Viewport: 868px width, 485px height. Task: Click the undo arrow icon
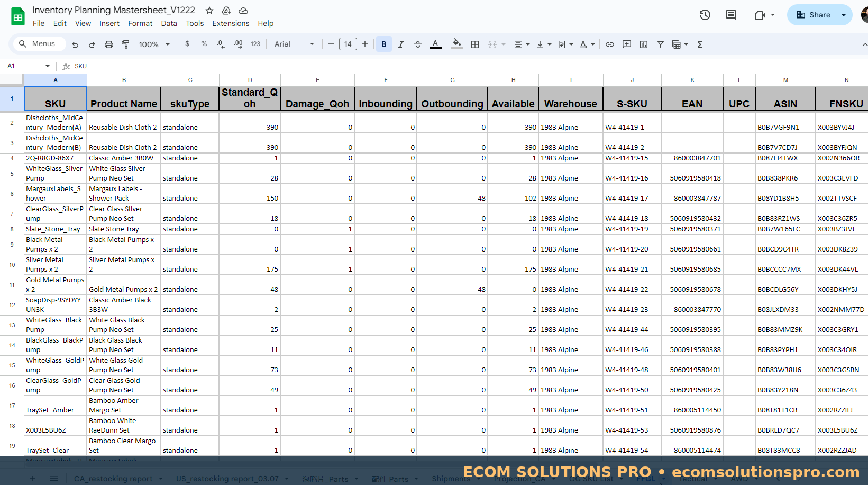pyautogui.click(x=75, y=44)
